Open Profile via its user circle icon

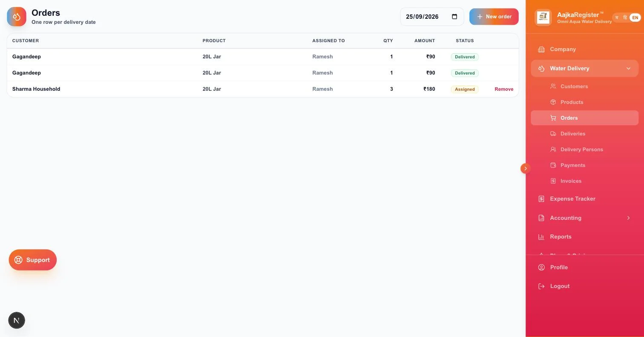point(541,268)
